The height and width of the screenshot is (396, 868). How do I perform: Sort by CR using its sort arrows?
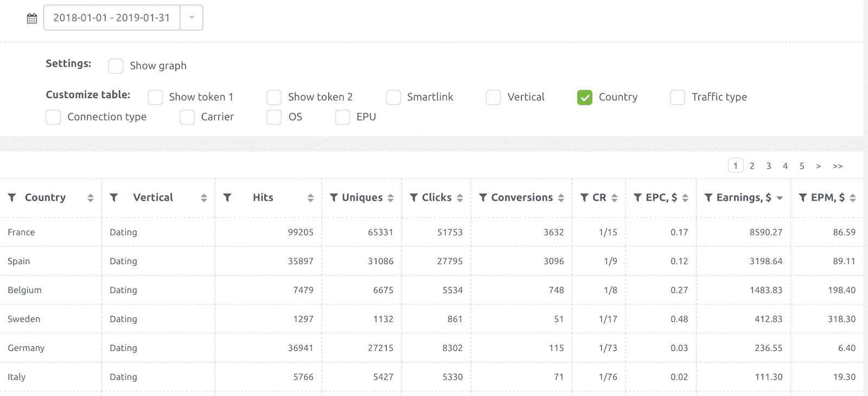(x=615, y=198)
